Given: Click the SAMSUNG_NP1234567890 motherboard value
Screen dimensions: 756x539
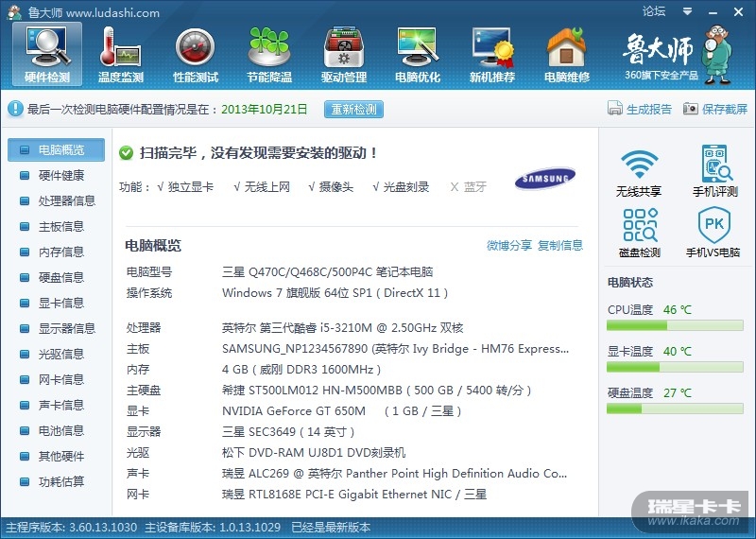Looking at the screenshot, I should coord(395,349).
